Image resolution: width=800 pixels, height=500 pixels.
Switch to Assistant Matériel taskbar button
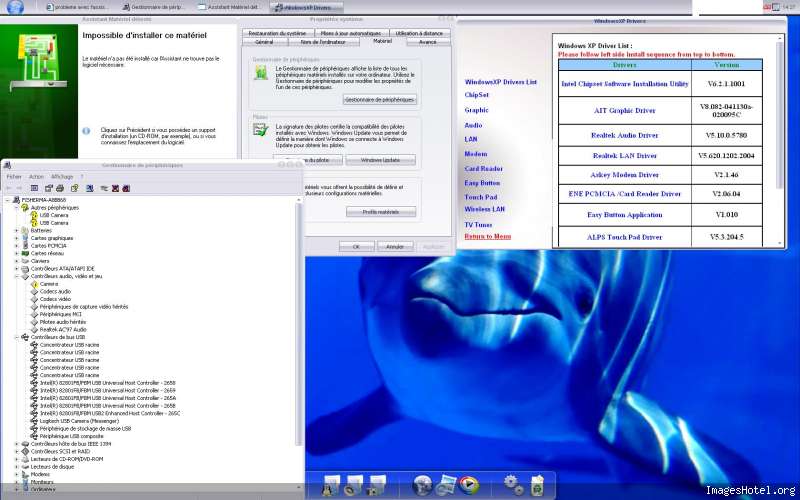(229, 7)
